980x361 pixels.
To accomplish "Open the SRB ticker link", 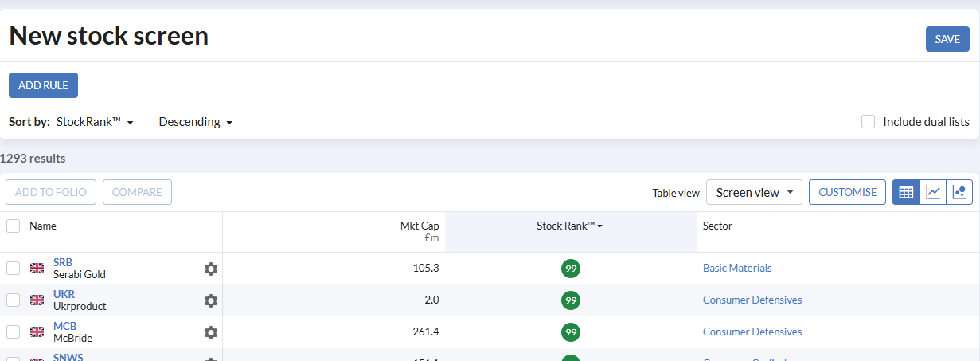I will (x=63, y=262).
